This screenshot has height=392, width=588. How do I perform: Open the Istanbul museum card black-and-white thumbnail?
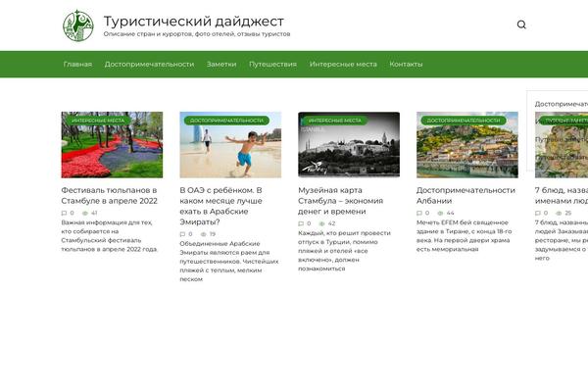pos(349,144)
